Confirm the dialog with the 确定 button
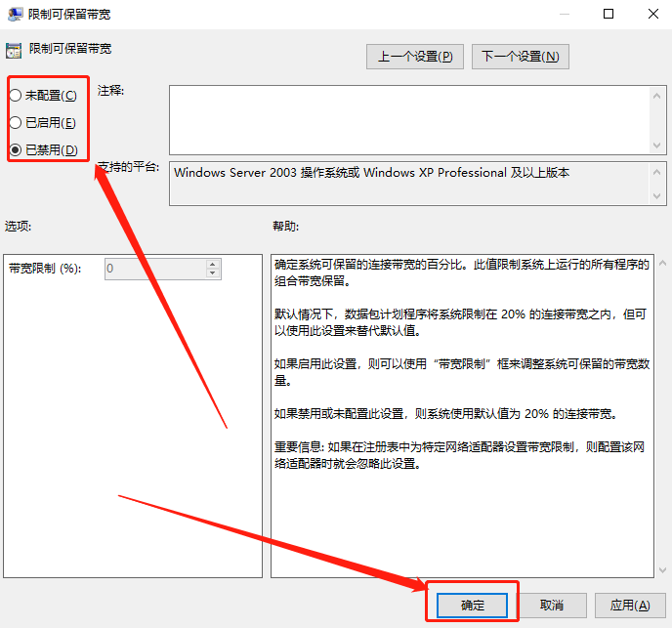This screenshot has width=672, height=628. click(473, 606)
